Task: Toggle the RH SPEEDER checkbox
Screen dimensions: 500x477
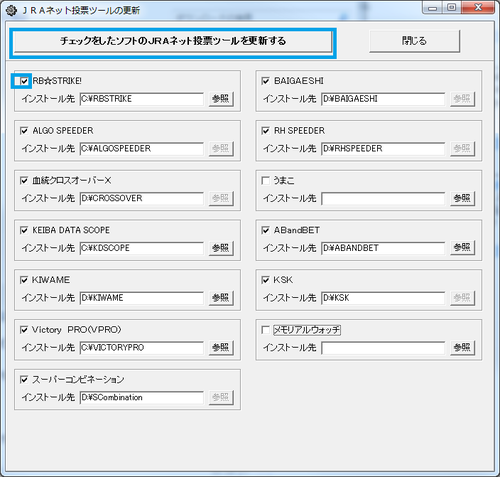Action: [265, 131]
